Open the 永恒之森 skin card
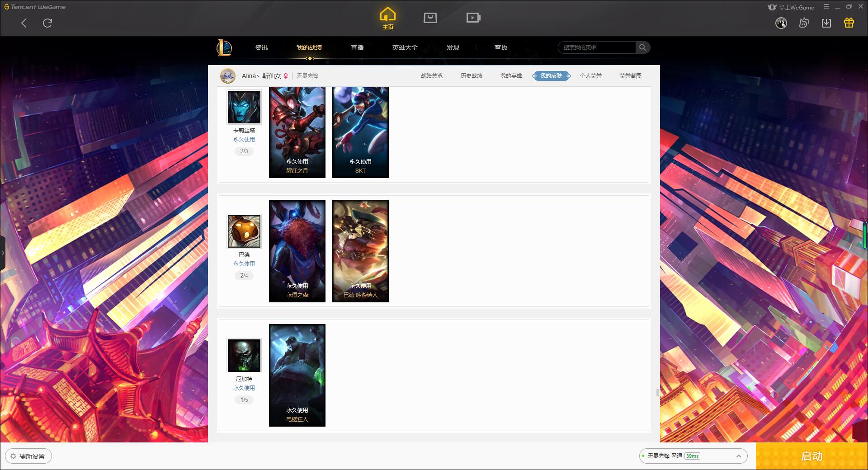The image size is (868, 470). (297, 251)
